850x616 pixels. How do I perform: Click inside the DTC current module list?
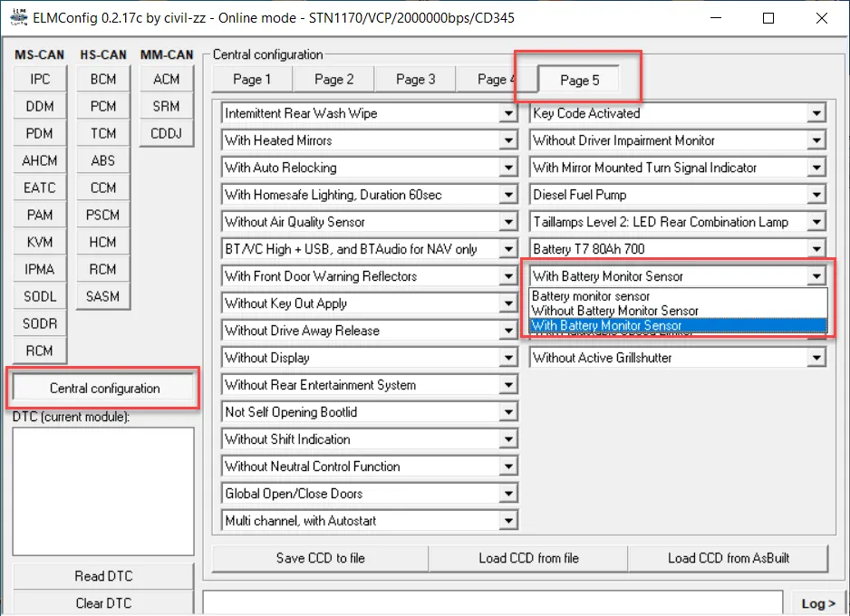tap(103, 490)
